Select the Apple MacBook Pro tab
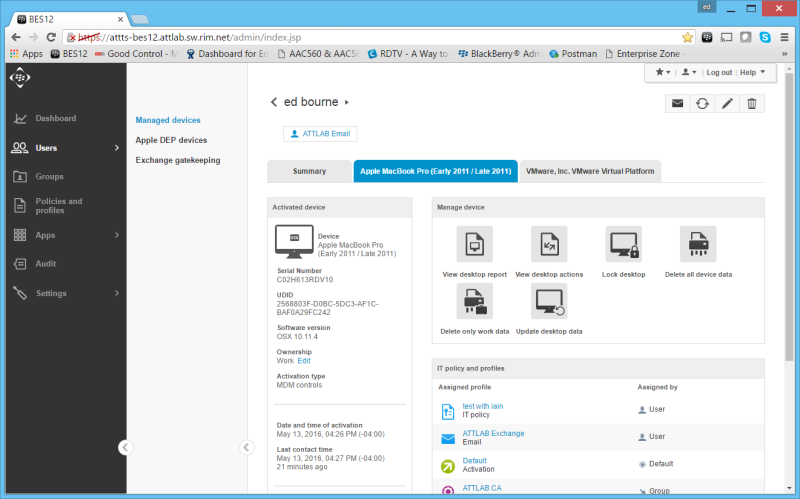The image size is (800, 499). (436, 171)
